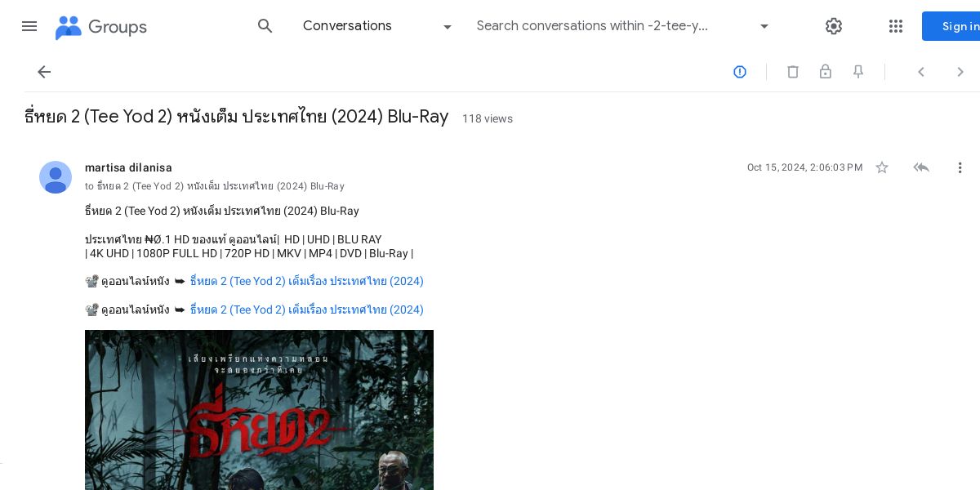Click the lock conversation icon
The image size is (980, 490).
(x=826, y=72)
